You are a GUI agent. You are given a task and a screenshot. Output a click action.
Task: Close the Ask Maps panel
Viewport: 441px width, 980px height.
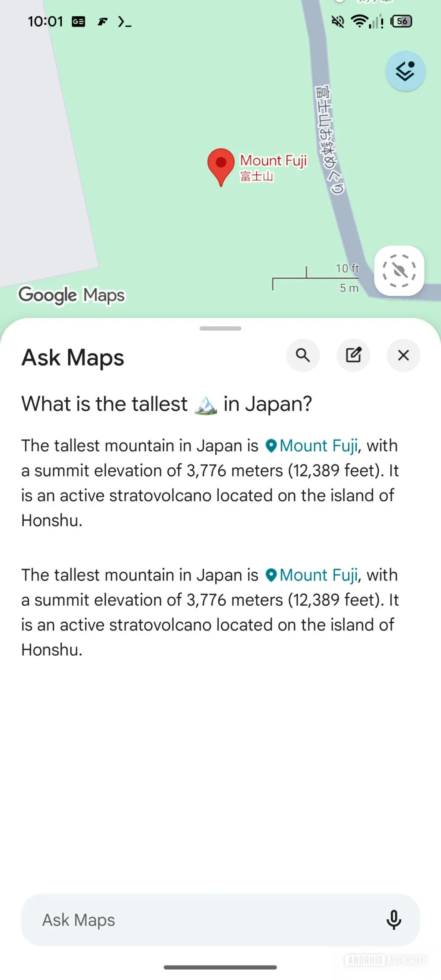pyautogui.click(x=403, y=355)
